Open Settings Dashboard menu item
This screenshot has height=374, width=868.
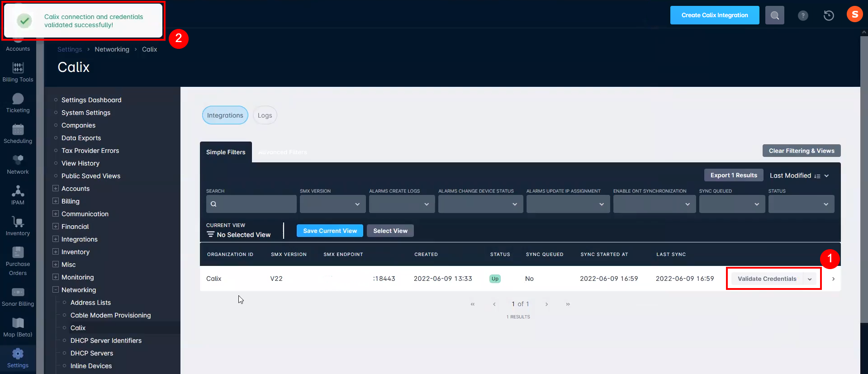(91, 100)
